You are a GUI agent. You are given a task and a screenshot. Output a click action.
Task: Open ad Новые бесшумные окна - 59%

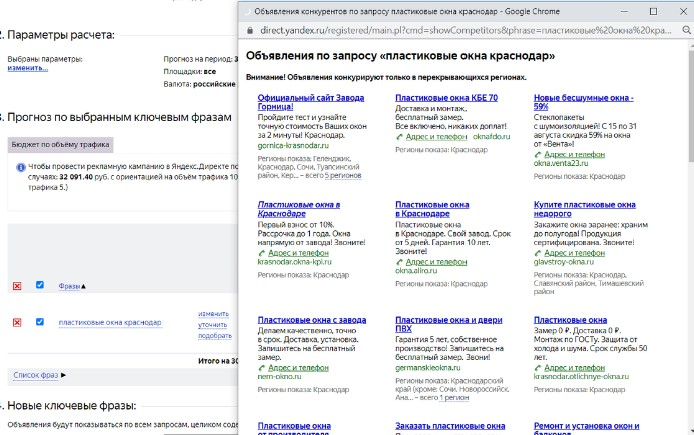click(583, 102)
